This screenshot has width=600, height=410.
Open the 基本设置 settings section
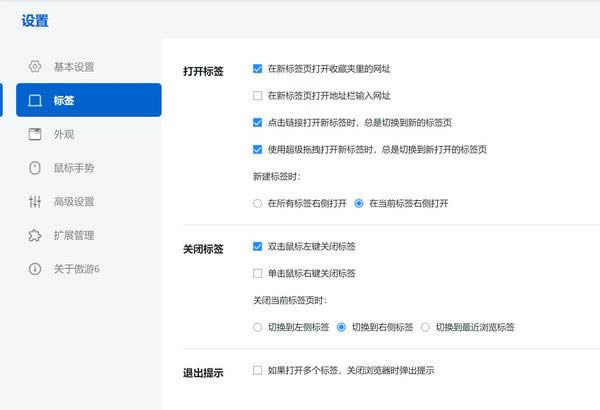click(74, 67)
